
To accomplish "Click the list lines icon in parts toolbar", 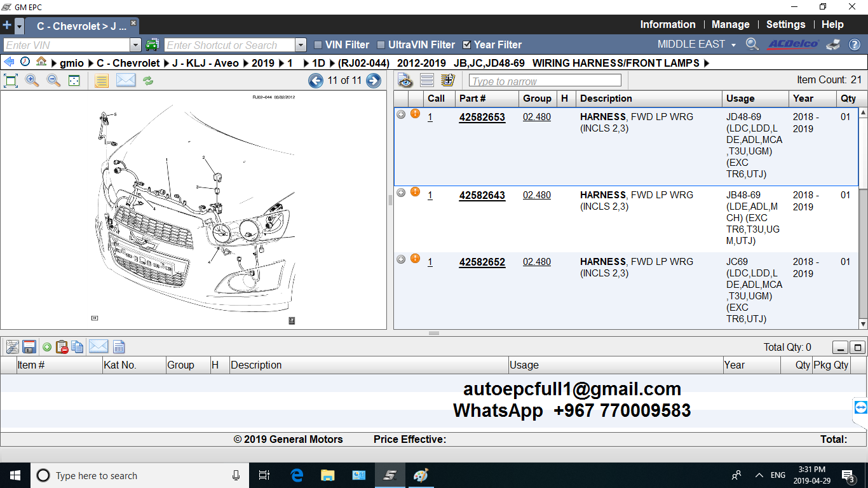I will (x=427, y=81).
